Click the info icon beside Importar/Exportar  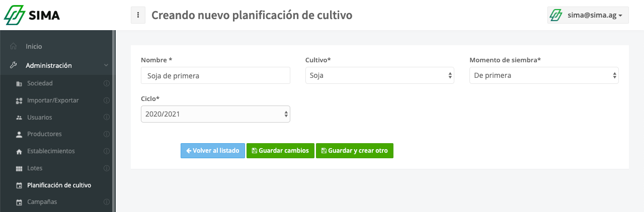[x=106, y=100]
